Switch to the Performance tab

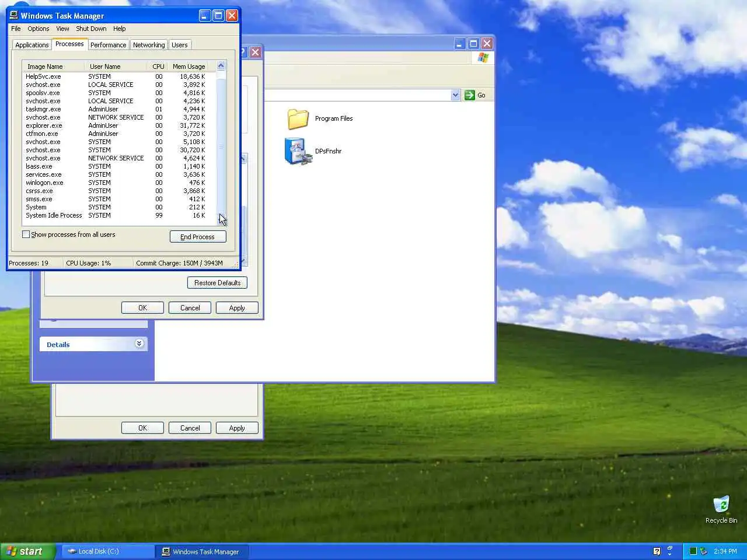(108, 45)
